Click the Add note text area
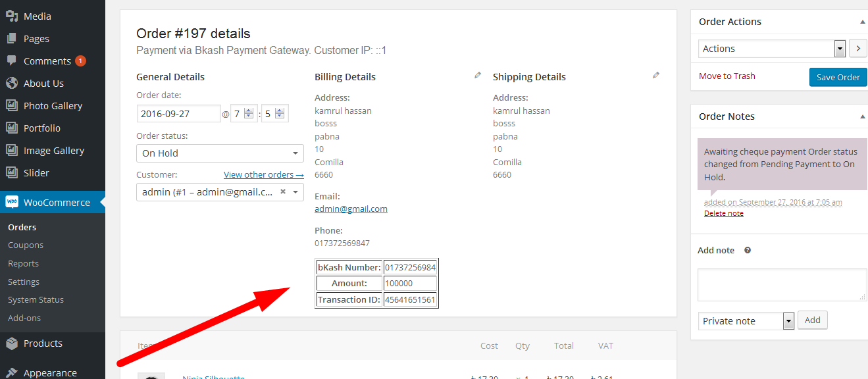Screen dimensions: 868x379 [x=782, y=285]
